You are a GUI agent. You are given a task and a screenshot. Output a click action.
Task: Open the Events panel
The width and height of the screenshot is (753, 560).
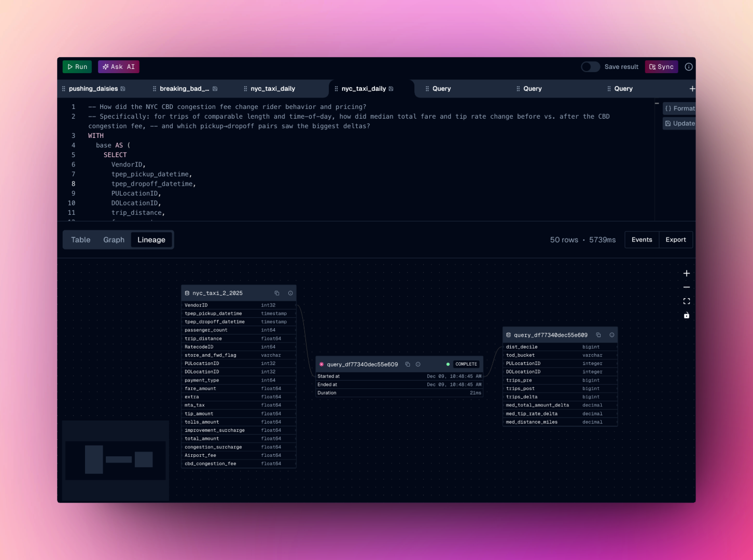coord(642,240)
